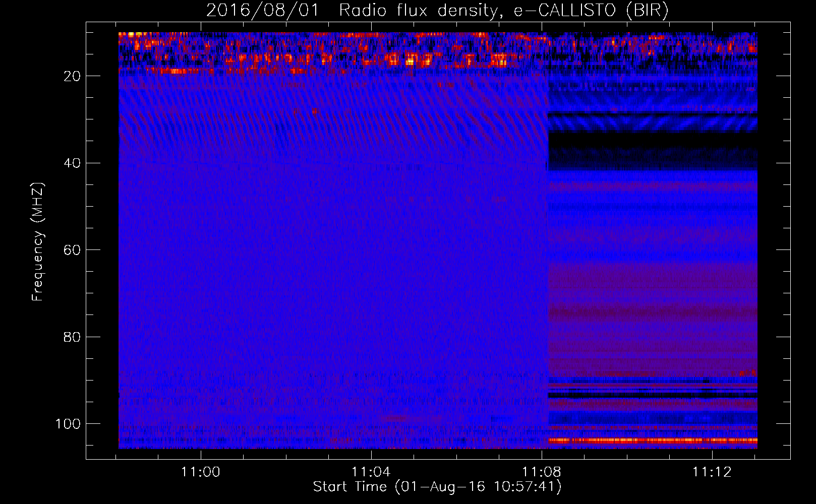Click the '20' frequency tick label
This screenshot has height=504, width=816.
72,76
